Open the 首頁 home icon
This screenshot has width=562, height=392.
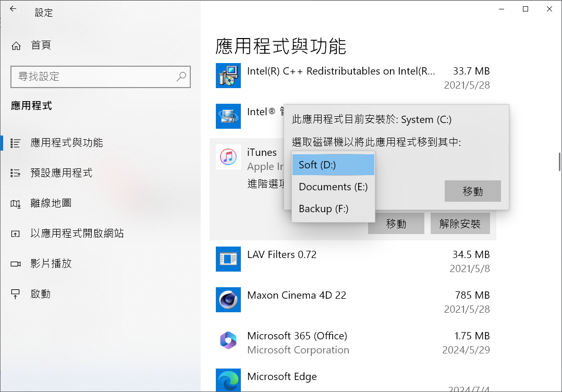click(16, 46)
